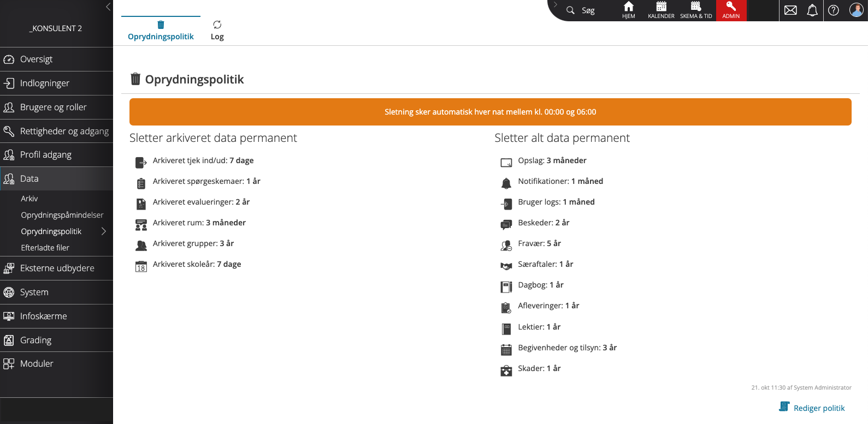Open notifications bell icon
The height and width of the screenshot is (424, 868).
[812, 10]
